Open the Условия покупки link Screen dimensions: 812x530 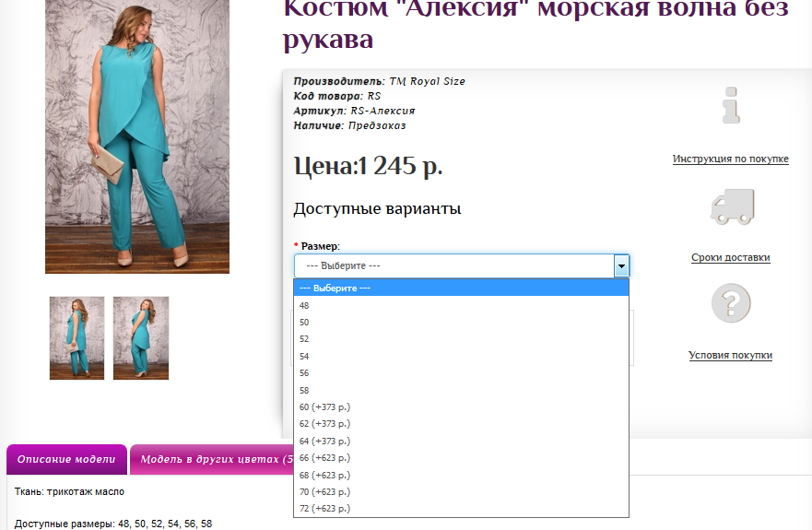tap(730, 355)
